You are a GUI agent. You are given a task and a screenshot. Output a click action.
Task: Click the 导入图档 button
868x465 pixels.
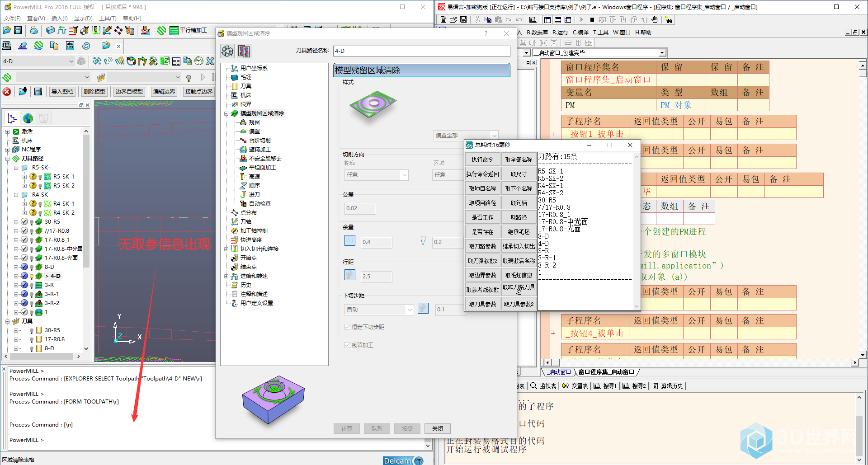coord(62,92)
